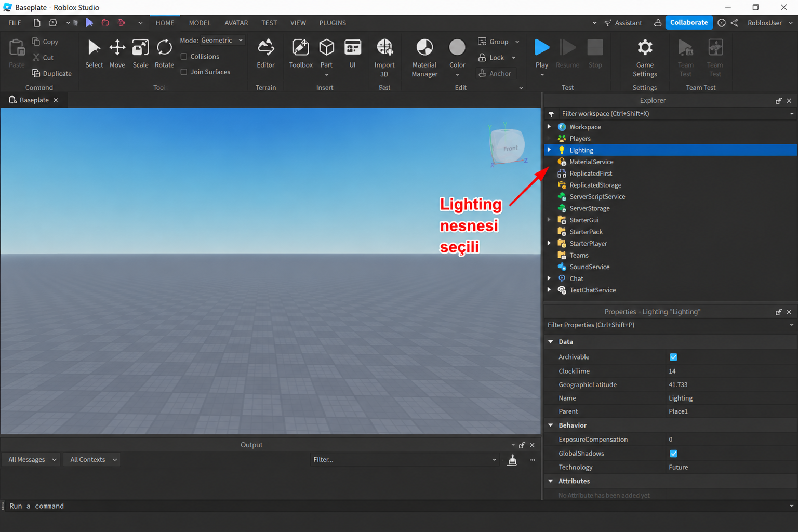Image resolution: width=798 pixels, height=532 pixels.
Task: Cut the selected object
Action: point(43,58)
